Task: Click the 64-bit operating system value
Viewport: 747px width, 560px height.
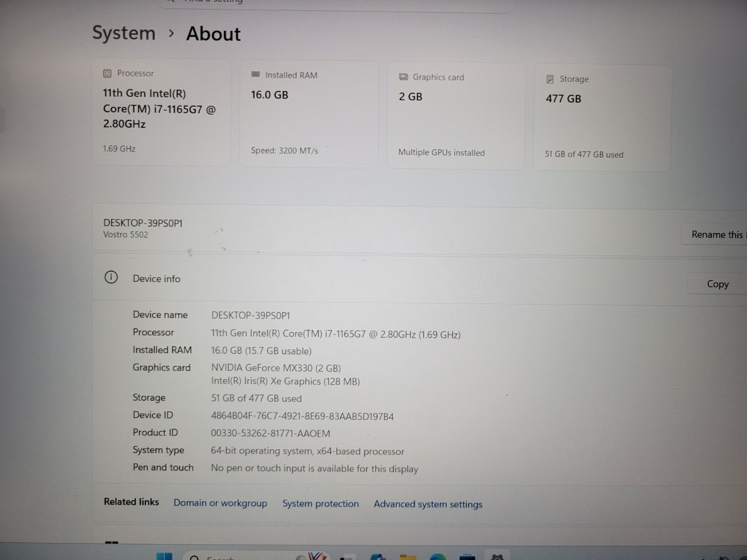Action: (307, 451)
